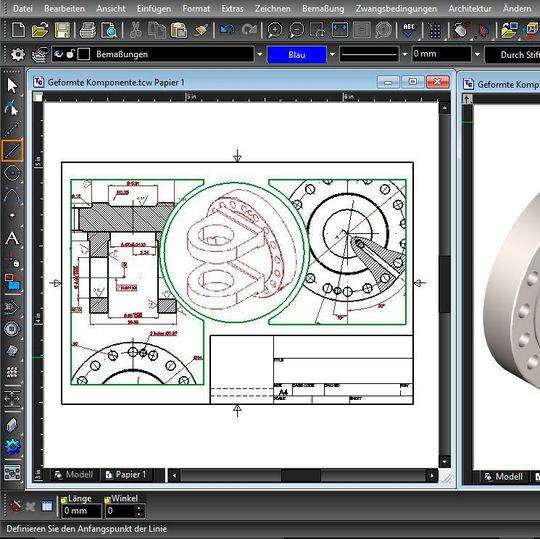Click the Winkel field stepper arrows
The image size is (540, 539).
point(139,510)
